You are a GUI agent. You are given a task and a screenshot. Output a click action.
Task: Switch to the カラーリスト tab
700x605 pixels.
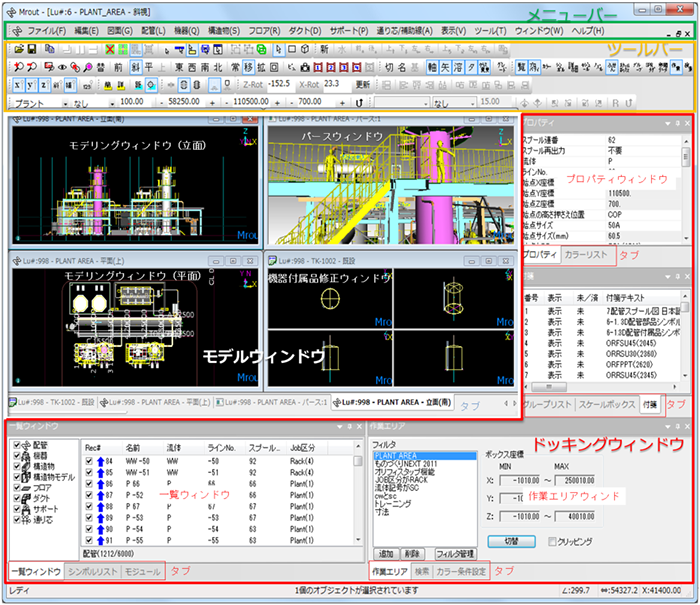tap(585, 255)
